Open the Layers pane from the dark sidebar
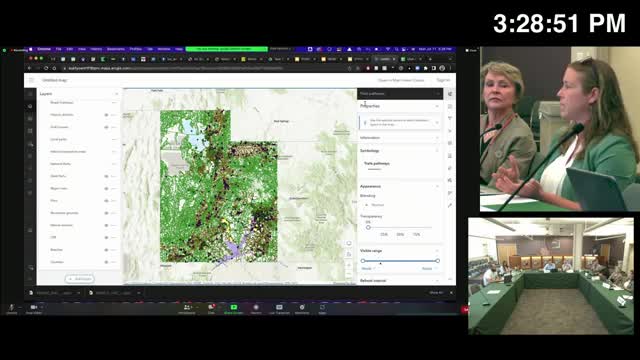The width and height of the screenshot is (640, 360). [30, 106]
